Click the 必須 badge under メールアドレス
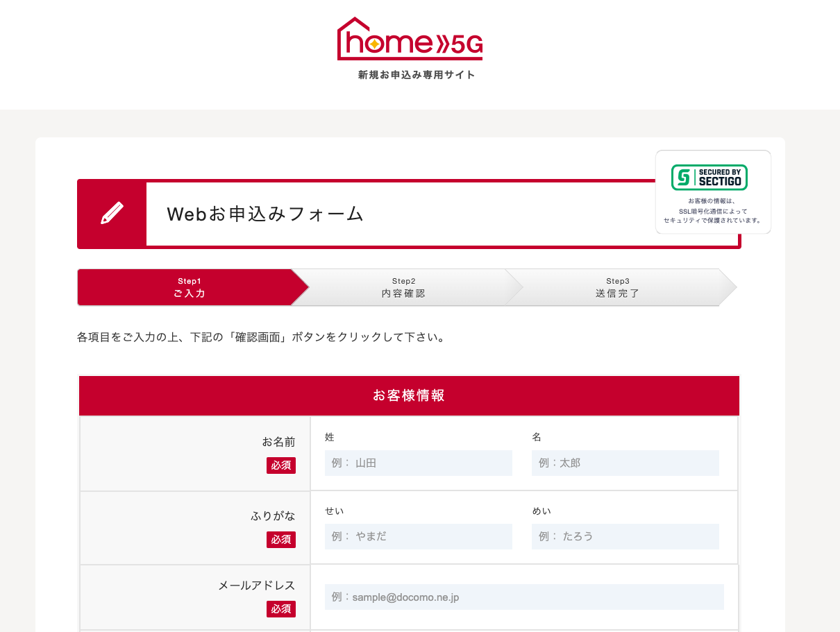The height and width of the screenshot is (632, 840). [x=281, y=609]
